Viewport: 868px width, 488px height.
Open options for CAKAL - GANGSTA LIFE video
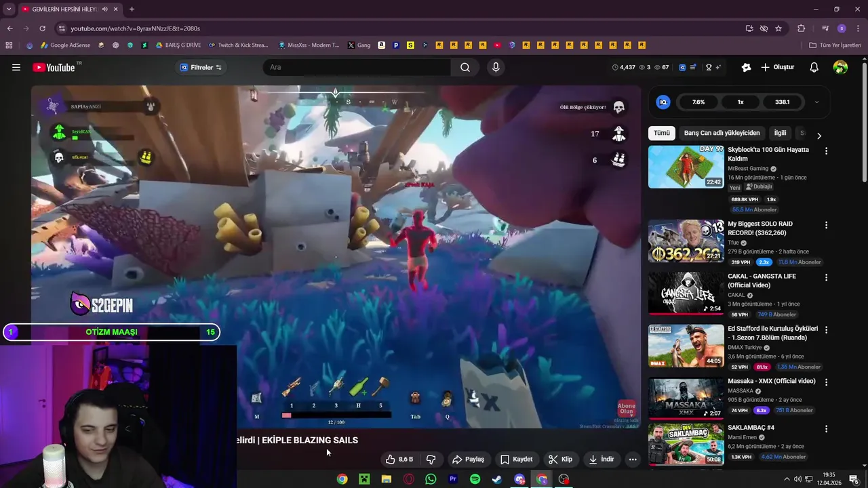(x=826, y=277)
